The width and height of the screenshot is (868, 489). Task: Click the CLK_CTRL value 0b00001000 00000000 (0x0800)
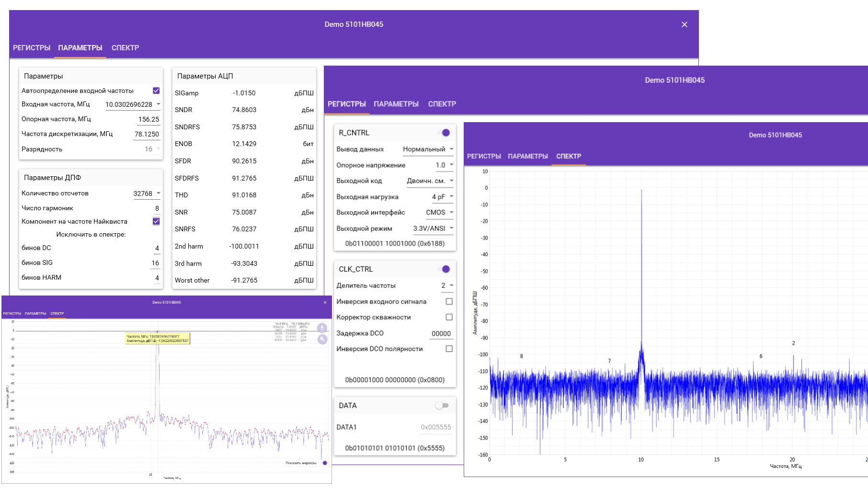pos(395,380)
